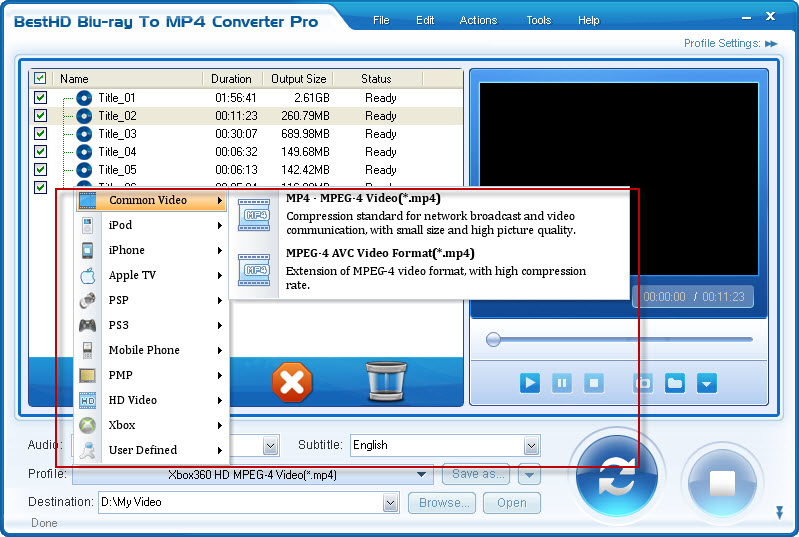
Task: Open the Subtitle English dropdown
Action: 531,446
